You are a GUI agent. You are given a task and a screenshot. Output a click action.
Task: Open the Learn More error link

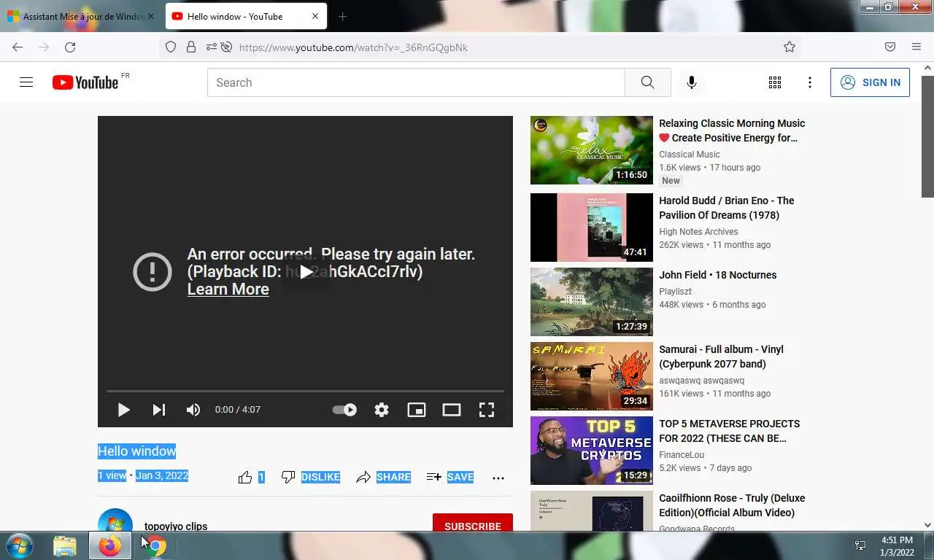228,289
